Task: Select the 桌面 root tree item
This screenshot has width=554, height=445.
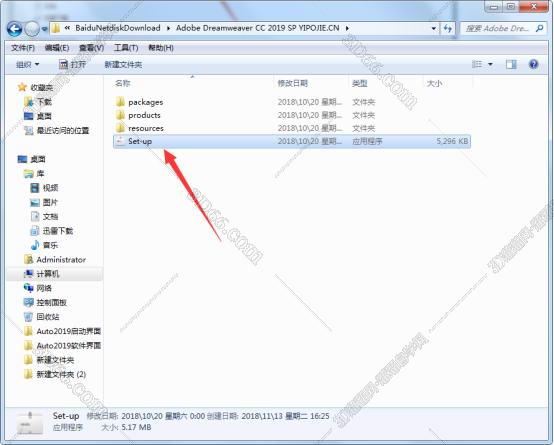Action: (x=38, y=159)
